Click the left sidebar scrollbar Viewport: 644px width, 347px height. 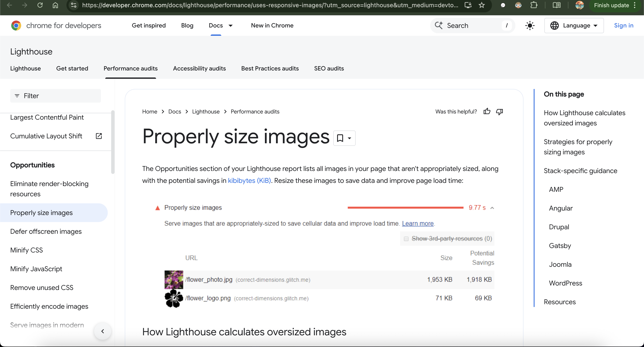pyautogui.click(x=113, y=142)
